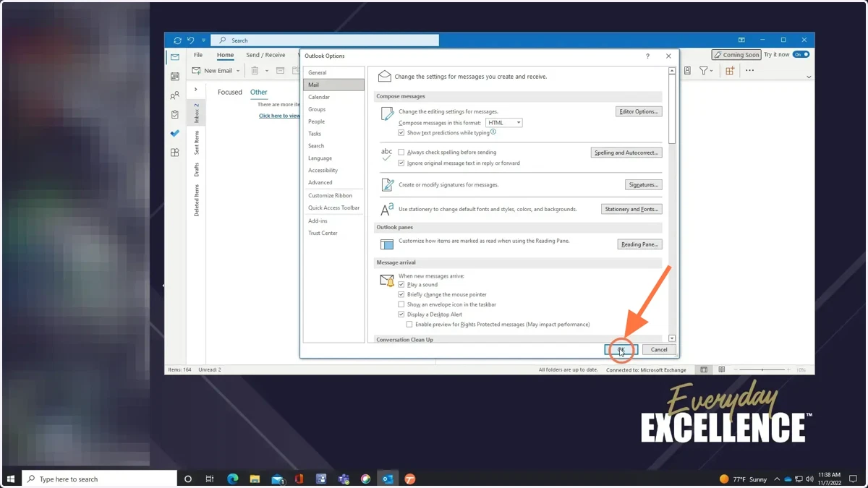
Task: Open the Sent Items folder in collapsed pane
Action: [196, 143]
